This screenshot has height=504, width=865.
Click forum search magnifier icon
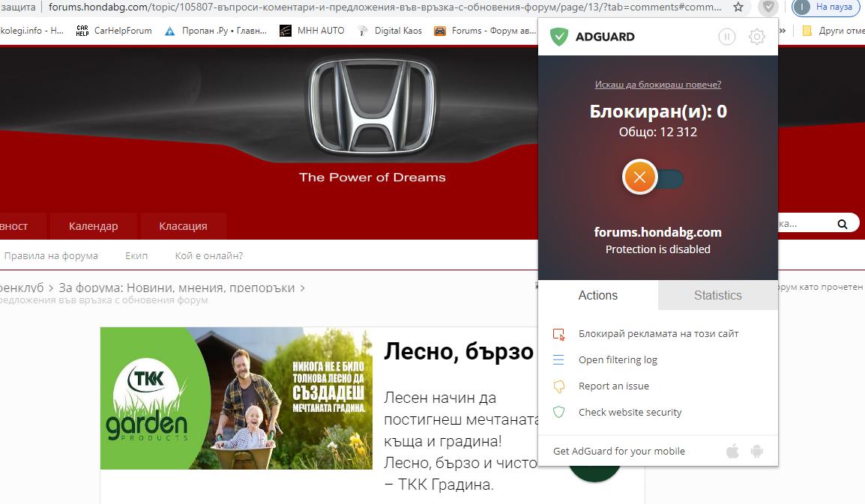coord(843,224)
